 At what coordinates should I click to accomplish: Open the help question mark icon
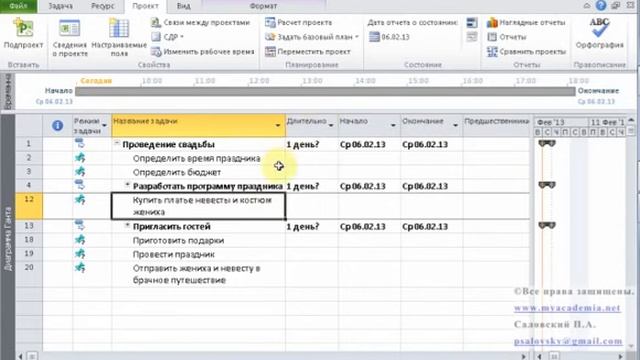[x=601, y=5]
